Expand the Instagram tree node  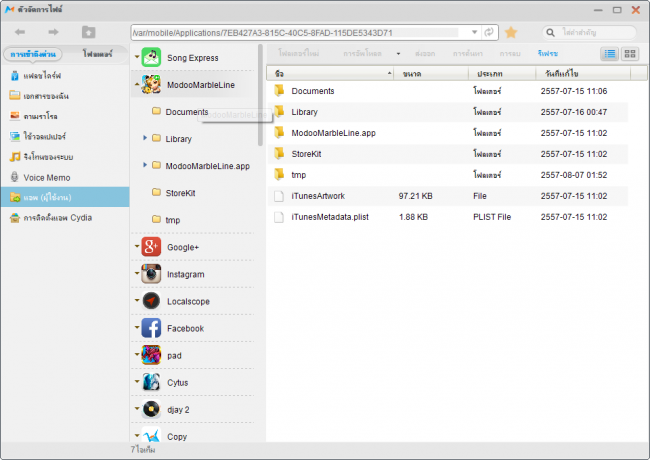(137, 273)
